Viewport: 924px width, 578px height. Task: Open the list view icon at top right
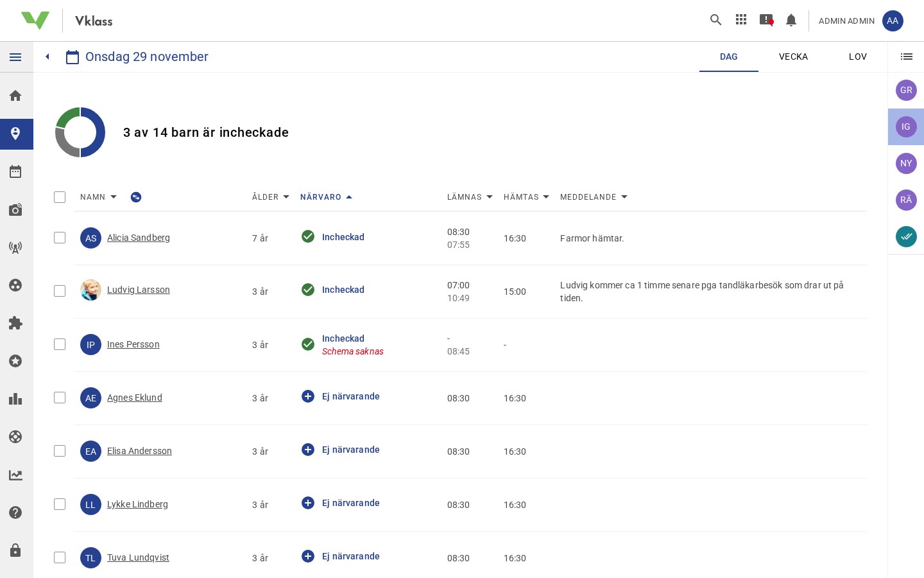click(x=907, y=57)
